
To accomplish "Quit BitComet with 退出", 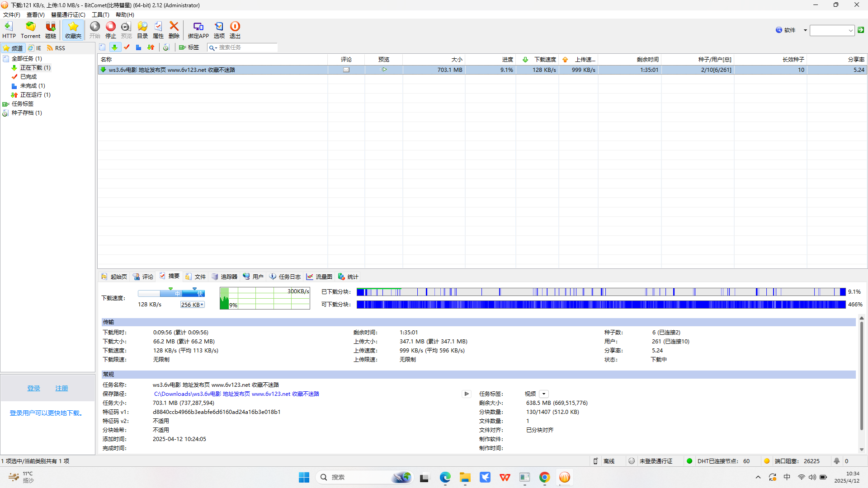I will click(x=235, y=30).
